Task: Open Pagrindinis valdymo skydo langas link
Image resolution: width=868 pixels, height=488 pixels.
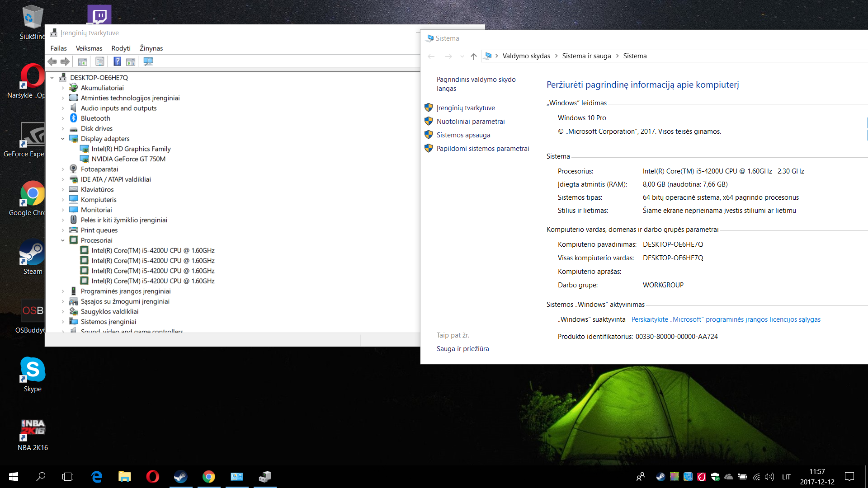Action: tap(476, 84)
